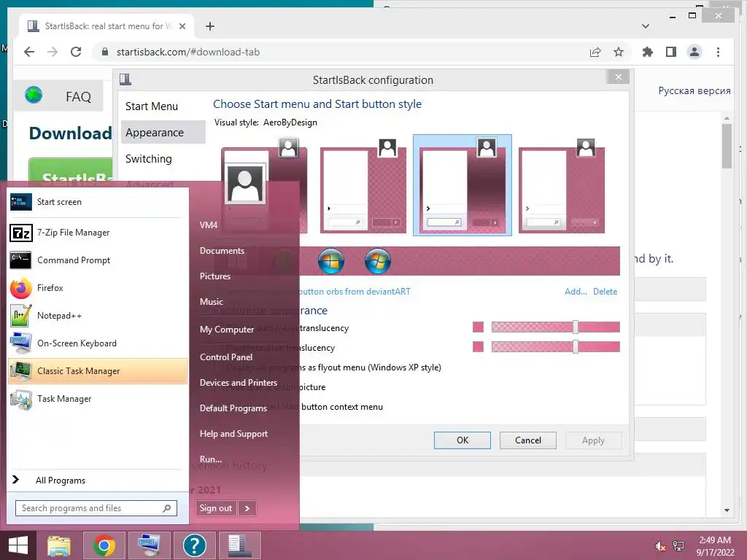
Task: Open Documents from start menu right pane
Action: click(222, 251)
